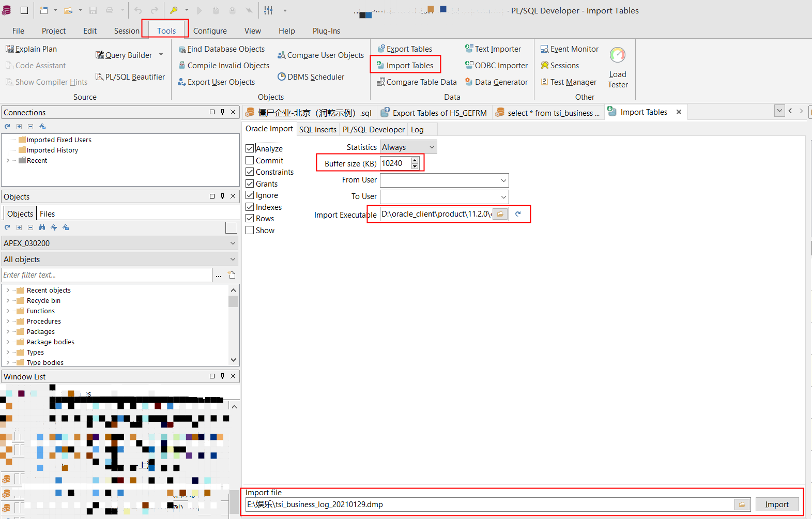The height and width of the screenshot is (519, 812).
Task: Refresh the import executable setting
Action: tap(518, 214)
